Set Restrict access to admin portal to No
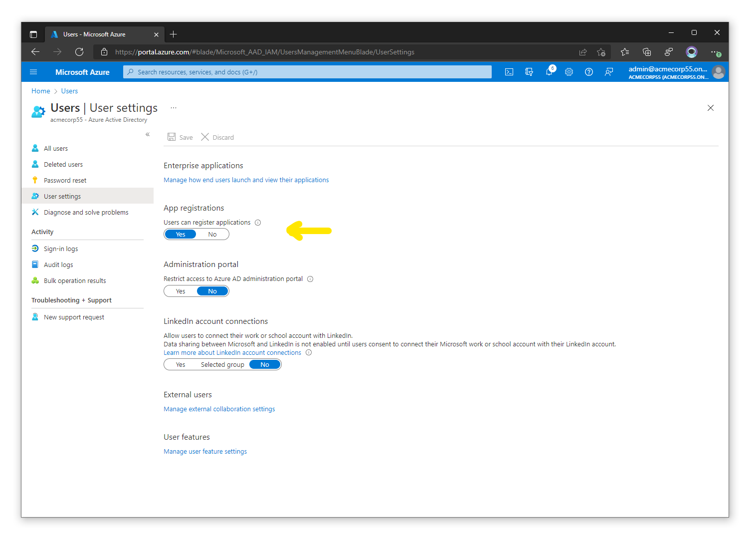 pyautogui.click(x=212, y=291)
